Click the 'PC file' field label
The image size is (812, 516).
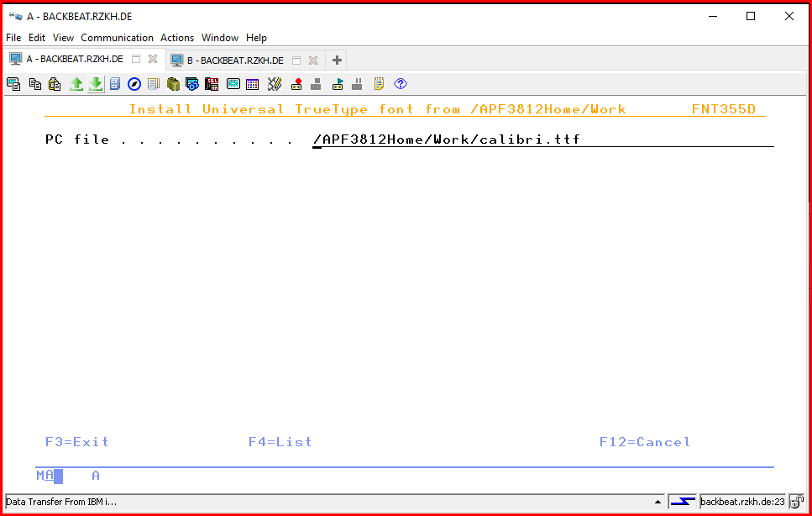tap(77, 140)
